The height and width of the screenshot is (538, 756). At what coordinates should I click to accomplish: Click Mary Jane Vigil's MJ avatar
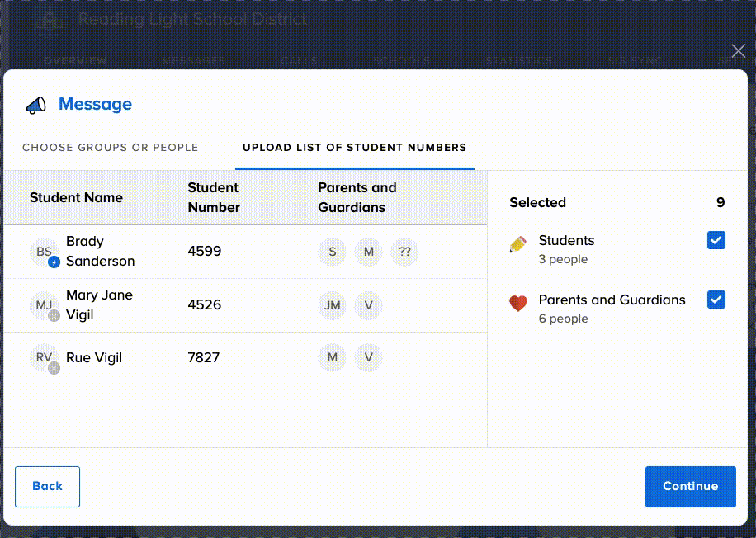point(45,305)
